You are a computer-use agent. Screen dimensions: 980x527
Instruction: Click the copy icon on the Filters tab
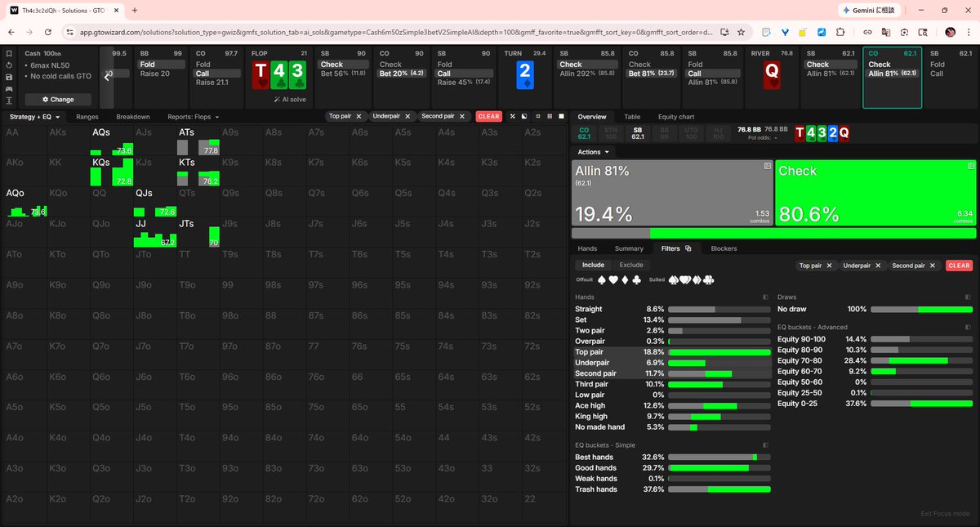688,248
